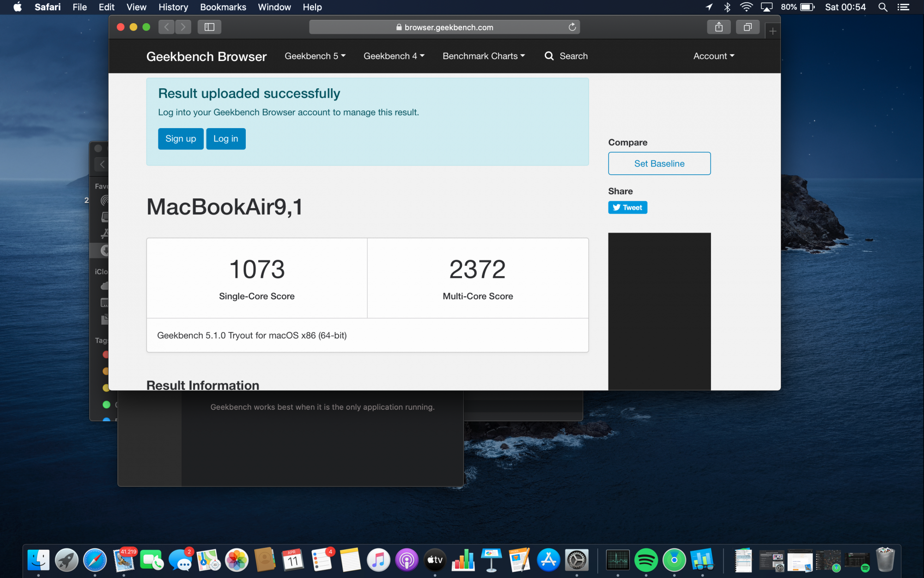Open Photos from the Dock
This screenshot has height=578, width=924.
point(237,560)
